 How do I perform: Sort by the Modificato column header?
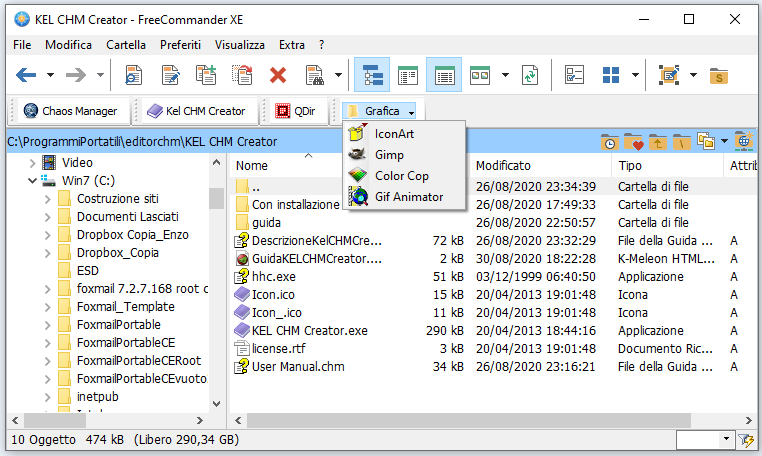(503, 166)
